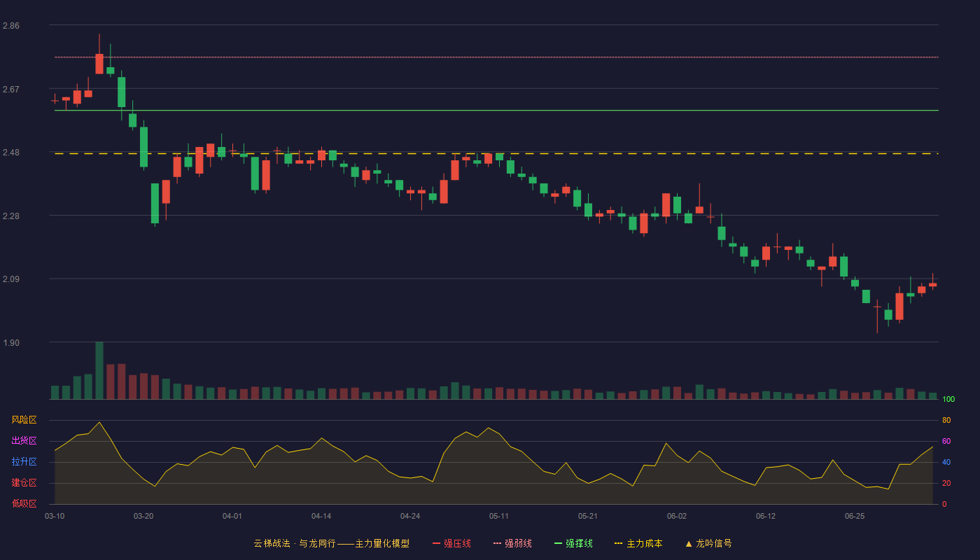Click the yellow dashed 主力成本 line
Viewport: 980px width, 560px height.
point(496,153)
